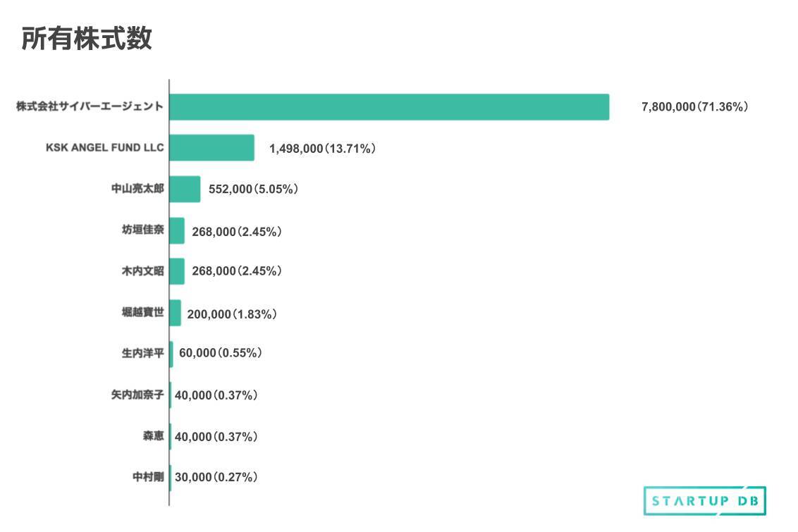
Task: Select the 堀越寛世 bar
Action: 175,313
